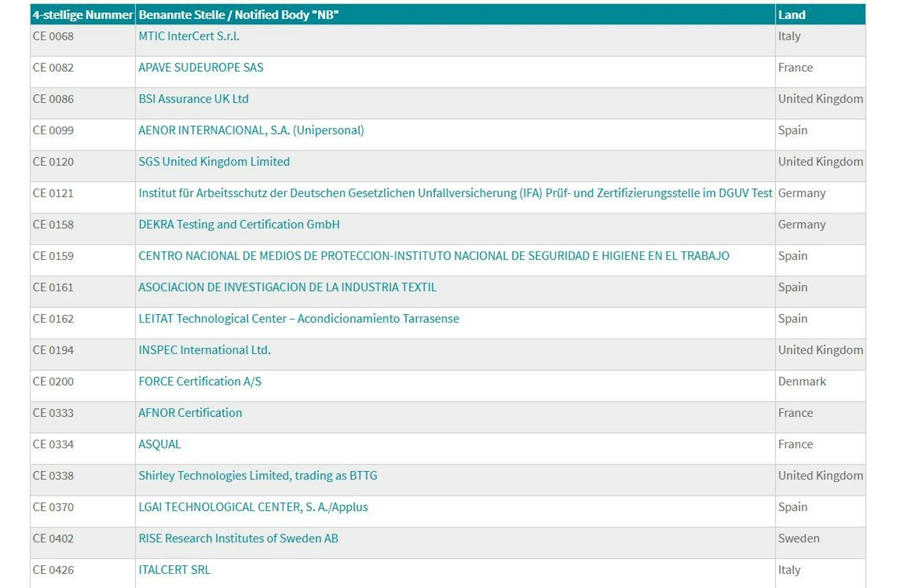Select the LEITAT Technological Center link
Image resolution: width=900 pixels, height=588 pixels.
point(298,319)
